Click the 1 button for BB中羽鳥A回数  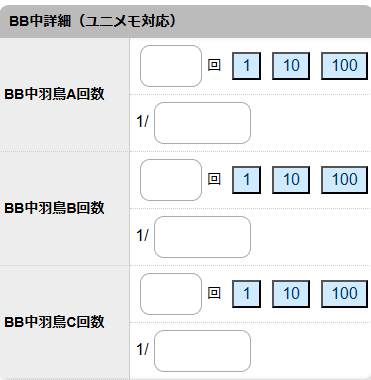(x=246, y=66)
